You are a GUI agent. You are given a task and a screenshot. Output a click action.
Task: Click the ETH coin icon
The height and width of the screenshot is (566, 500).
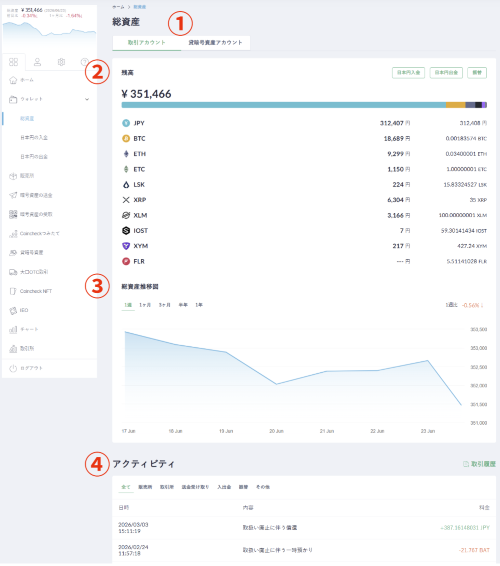[126, 154]
